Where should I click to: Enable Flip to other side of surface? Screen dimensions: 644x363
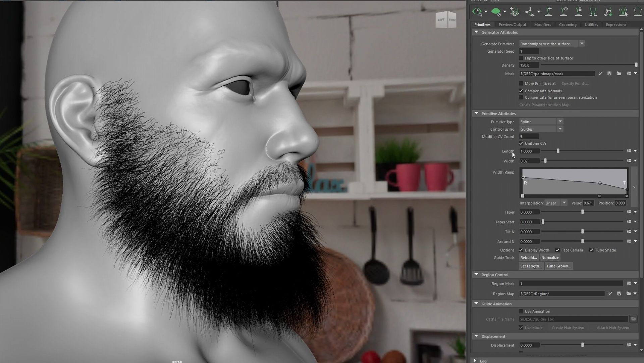[x=521, y=58]
